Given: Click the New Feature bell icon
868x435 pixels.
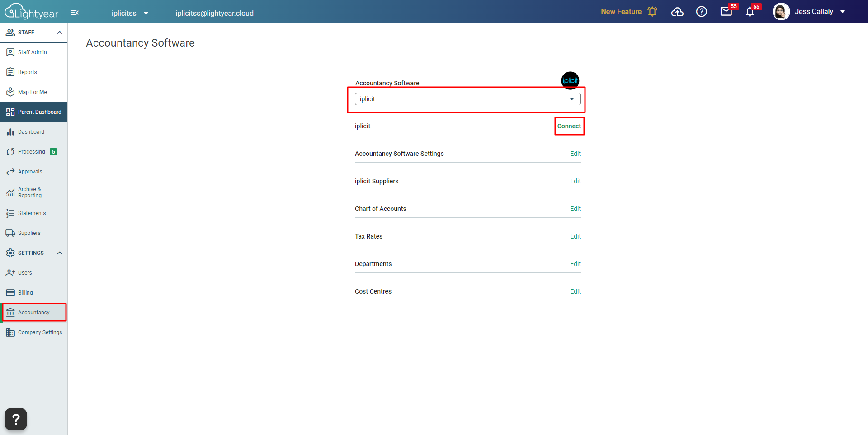Looking at the screenshot, I should 652,11.
